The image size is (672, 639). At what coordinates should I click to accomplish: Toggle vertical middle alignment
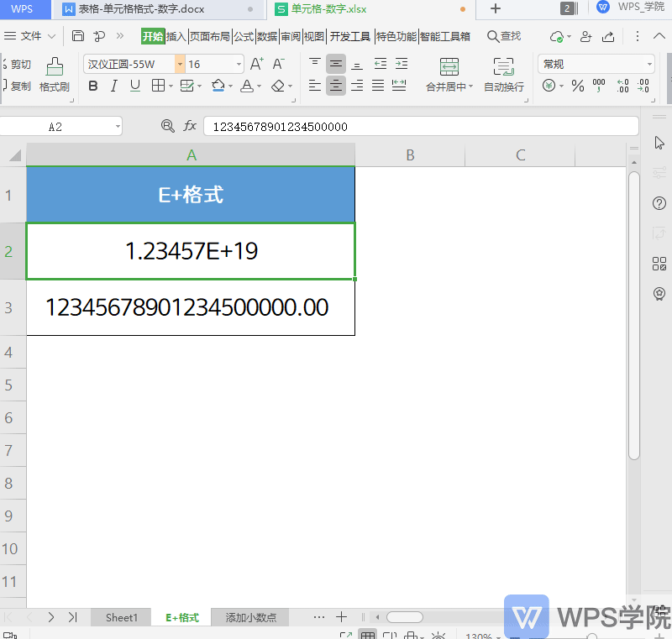point(335,64)
